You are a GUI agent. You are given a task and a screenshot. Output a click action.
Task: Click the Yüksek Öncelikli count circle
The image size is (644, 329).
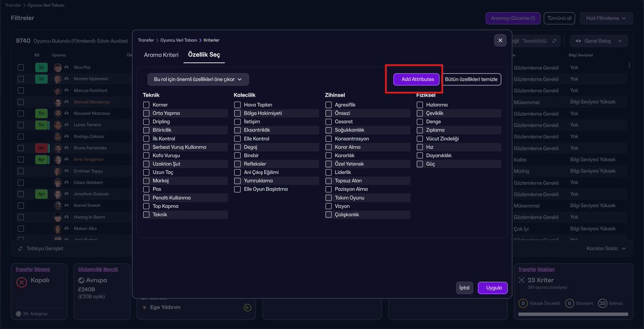click(x=523, y=303)
